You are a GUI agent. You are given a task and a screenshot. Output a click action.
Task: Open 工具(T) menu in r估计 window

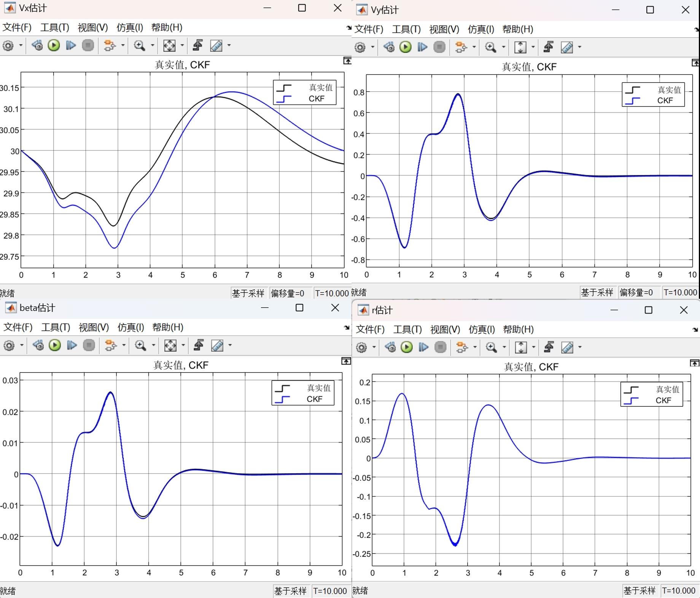click(407, 329)
